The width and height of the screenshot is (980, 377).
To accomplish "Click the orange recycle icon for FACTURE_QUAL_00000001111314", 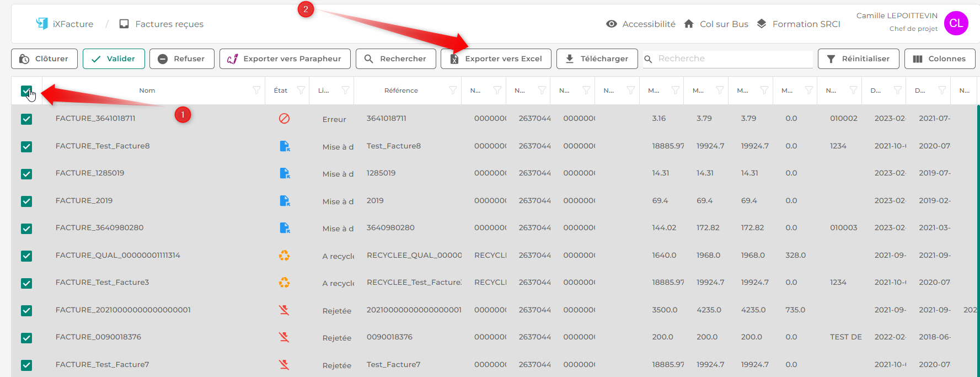I will (x=284, y=256).
